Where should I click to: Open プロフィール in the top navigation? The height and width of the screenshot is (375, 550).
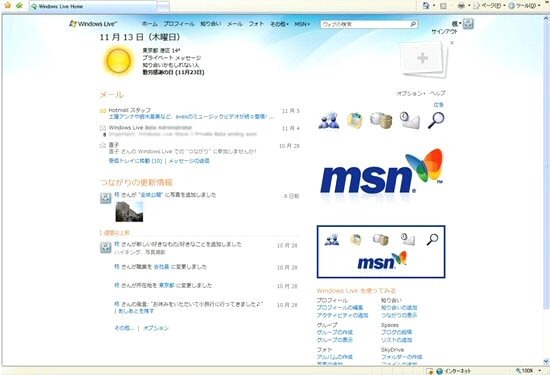coord(179,24)
